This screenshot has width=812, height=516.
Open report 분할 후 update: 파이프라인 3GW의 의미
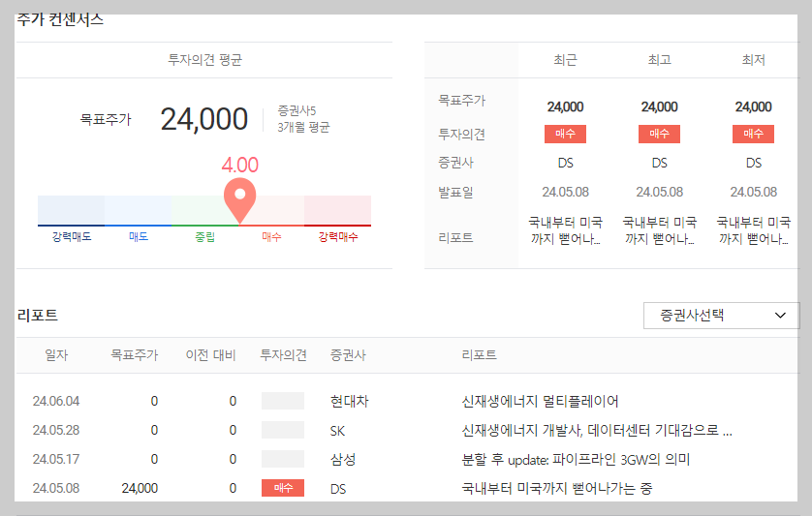[x=576, y=459]
